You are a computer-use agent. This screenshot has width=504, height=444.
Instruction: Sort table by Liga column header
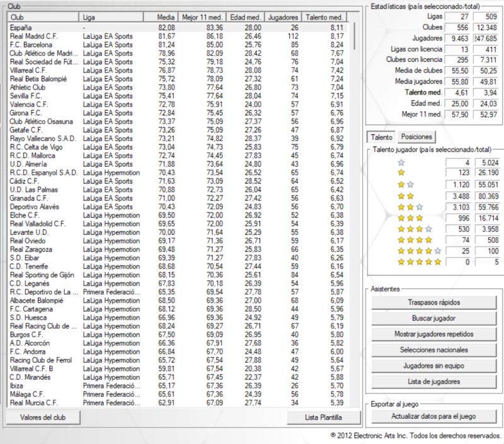pos(111,17)
